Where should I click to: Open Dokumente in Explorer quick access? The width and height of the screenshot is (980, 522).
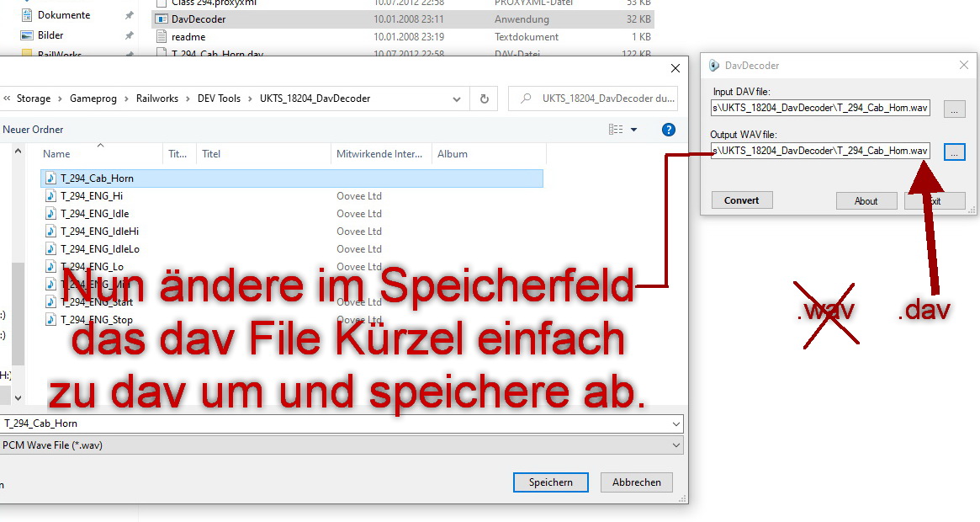point(64,15)
